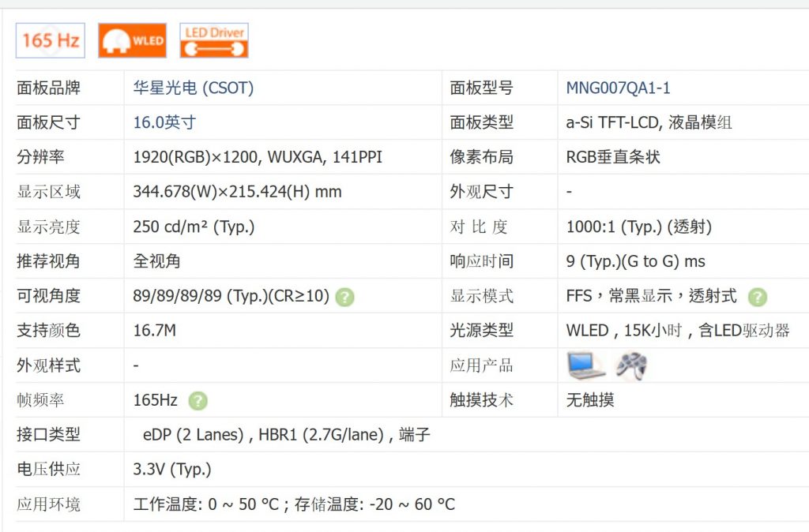Click the help icon beside 165Hz frame rate
Viewport: 809px width, 532px height.
tap(198, 400)
